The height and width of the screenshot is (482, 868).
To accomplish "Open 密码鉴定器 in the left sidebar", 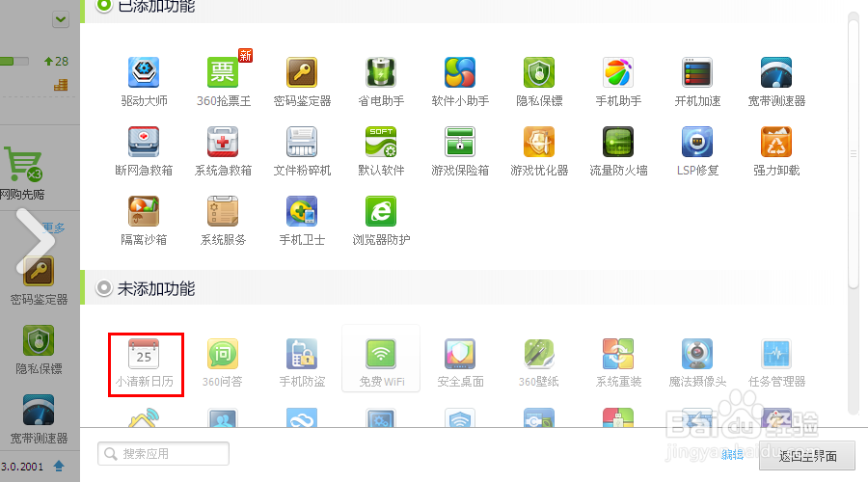I will click(39, 281).
